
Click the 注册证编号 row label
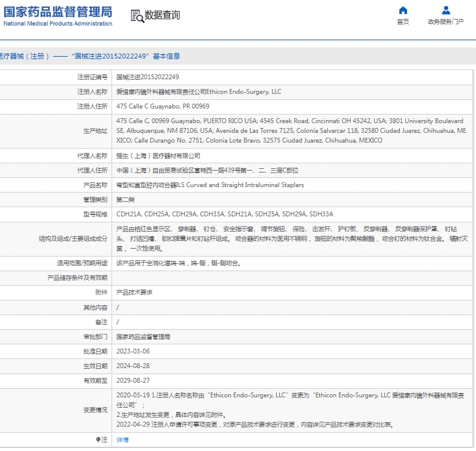tap(92, 77)
